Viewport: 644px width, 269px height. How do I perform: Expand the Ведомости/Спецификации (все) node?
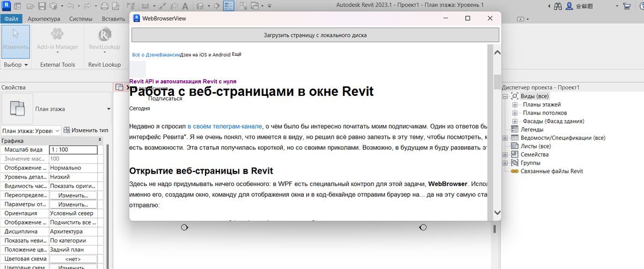coord(505,138)
